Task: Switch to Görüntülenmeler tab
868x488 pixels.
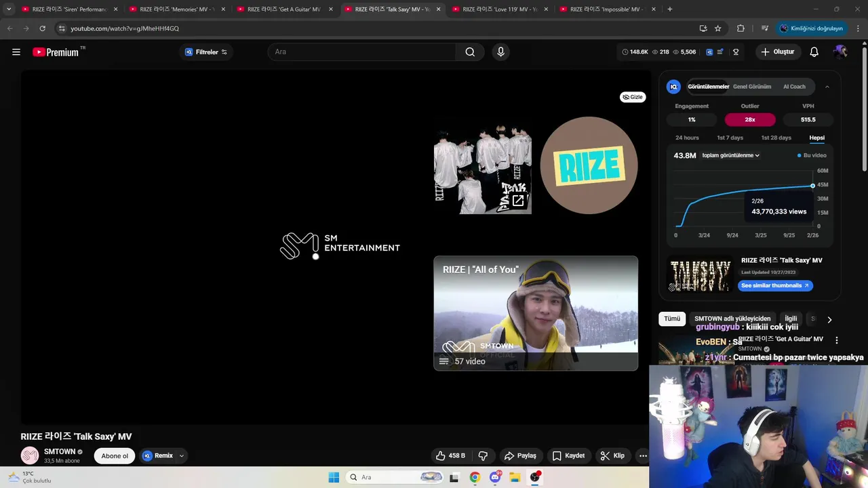Action: 708,87
